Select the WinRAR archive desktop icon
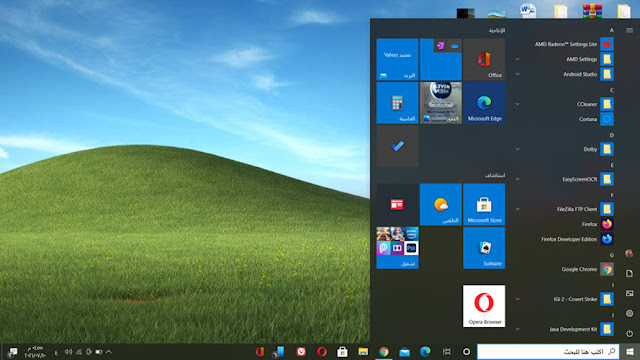 [x=592, y=11]
